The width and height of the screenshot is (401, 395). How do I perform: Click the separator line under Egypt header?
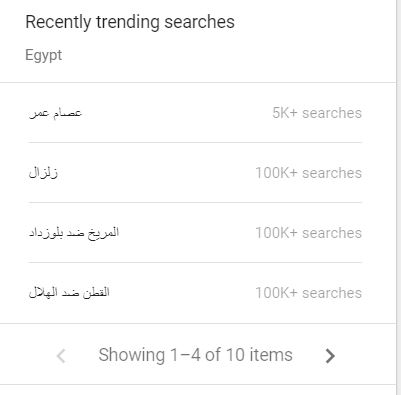(198, 82)
